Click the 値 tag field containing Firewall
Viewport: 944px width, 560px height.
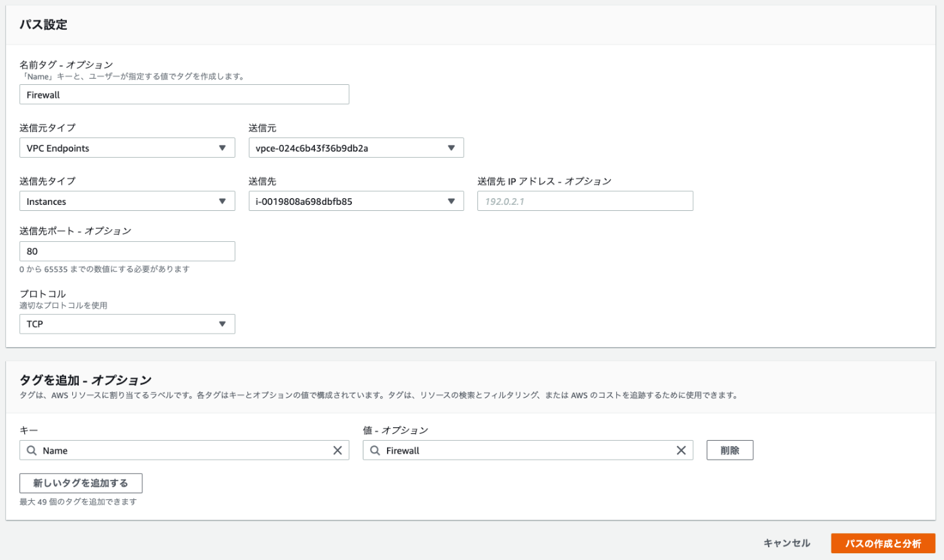[528, 450]
